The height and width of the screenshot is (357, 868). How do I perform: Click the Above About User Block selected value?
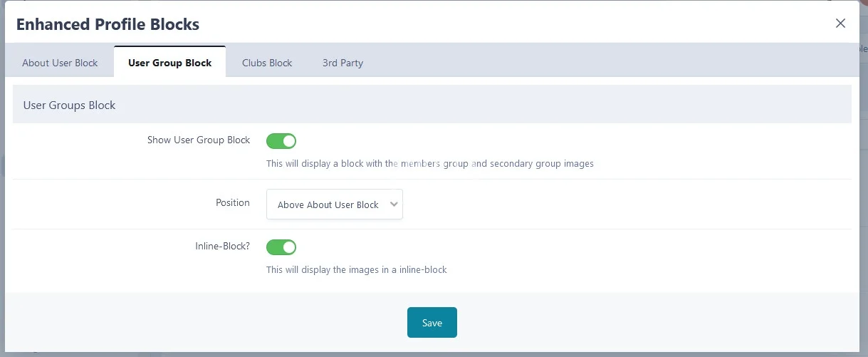(328, 205)
